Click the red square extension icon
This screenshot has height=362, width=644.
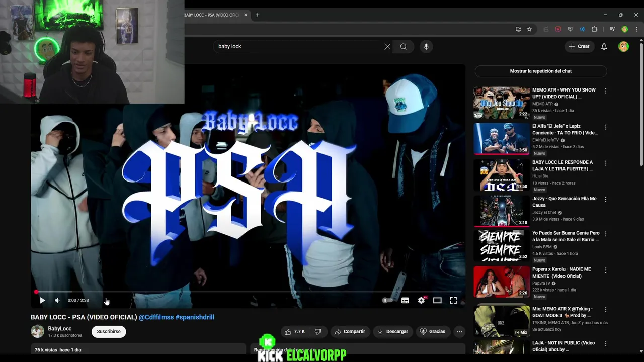(558, 29)
